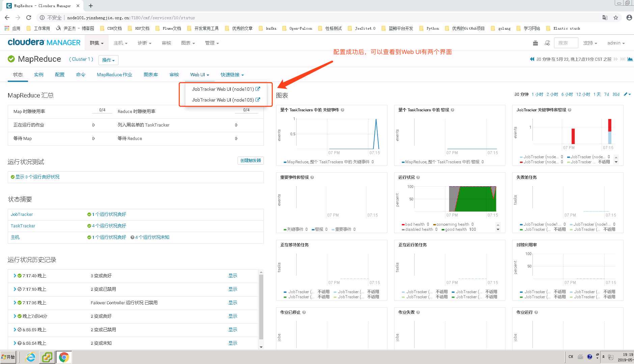Open the admin user menu
Screen dimensions: 634x364
tap(616, 43)
